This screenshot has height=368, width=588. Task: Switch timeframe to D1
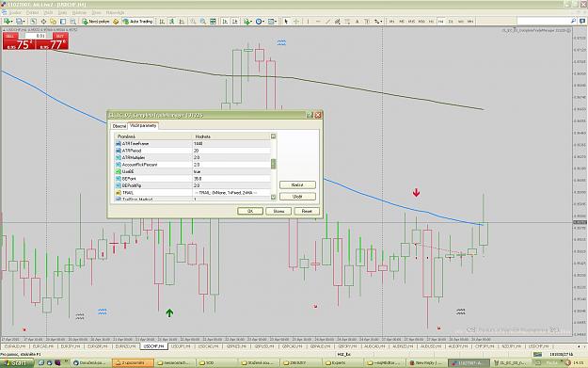[451, 22]
